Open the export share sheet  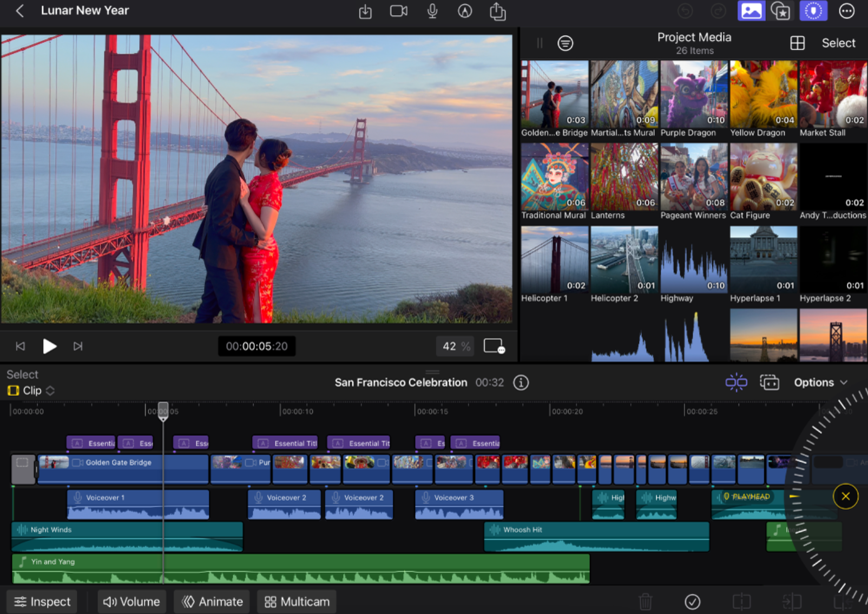click(497, 11)
